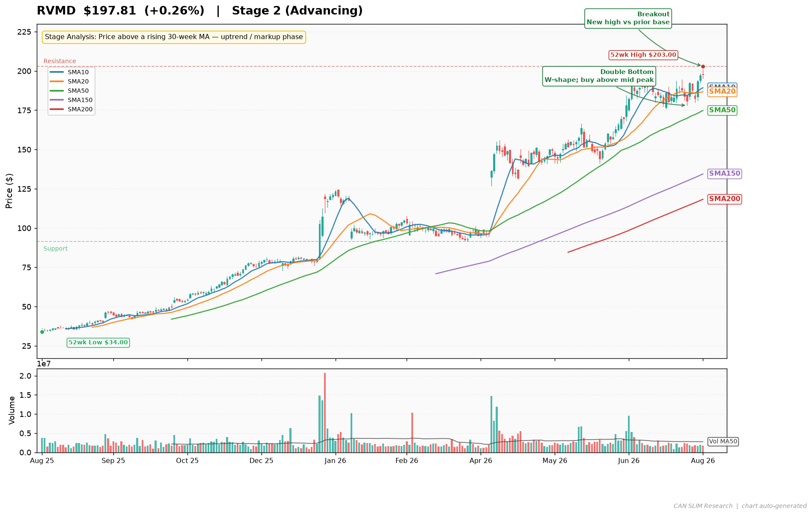The height and width of the screenshot is (515, 812).
Task: Click the 25 price axis tick
Action: pyautogui.click(x=26, y=346)
